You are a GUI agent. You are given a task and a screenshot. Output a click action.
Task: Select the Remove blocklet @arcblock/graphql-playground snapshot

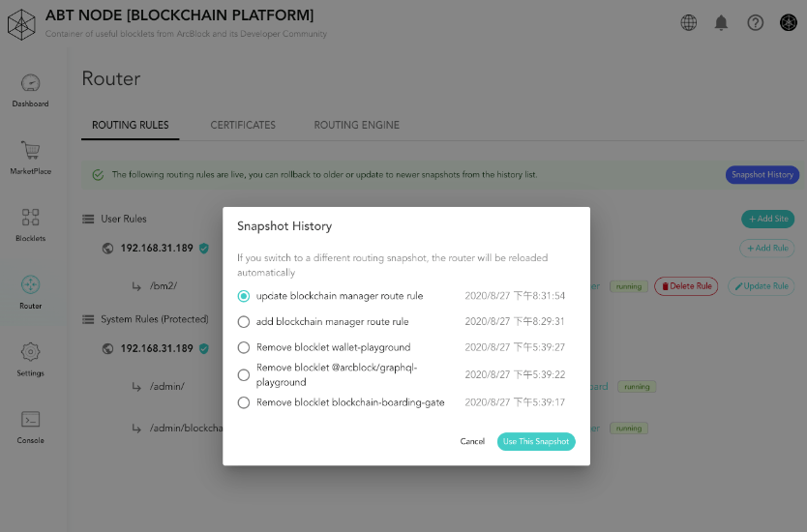click(x=244, y=375)
